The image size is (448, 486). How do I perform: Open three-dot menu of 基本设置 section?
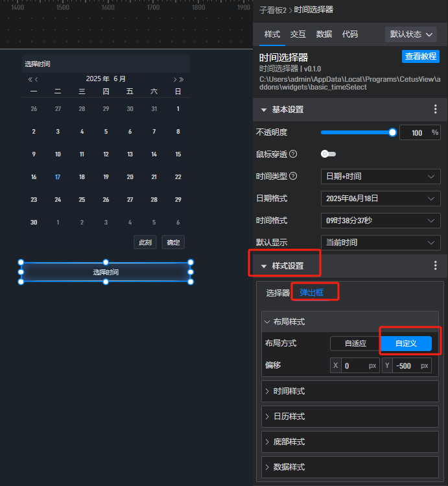point(435,109)
